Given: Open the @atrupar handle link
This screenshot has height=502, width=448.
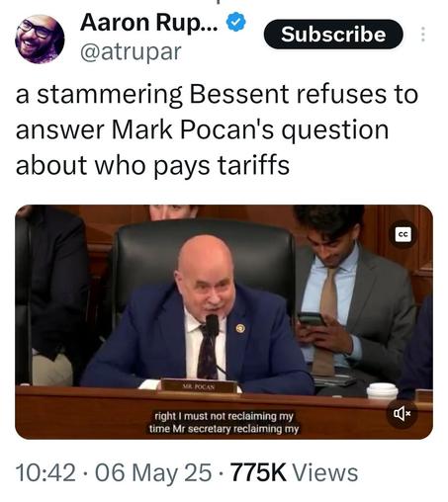Looking at the screenshot, I should point(131,51).
